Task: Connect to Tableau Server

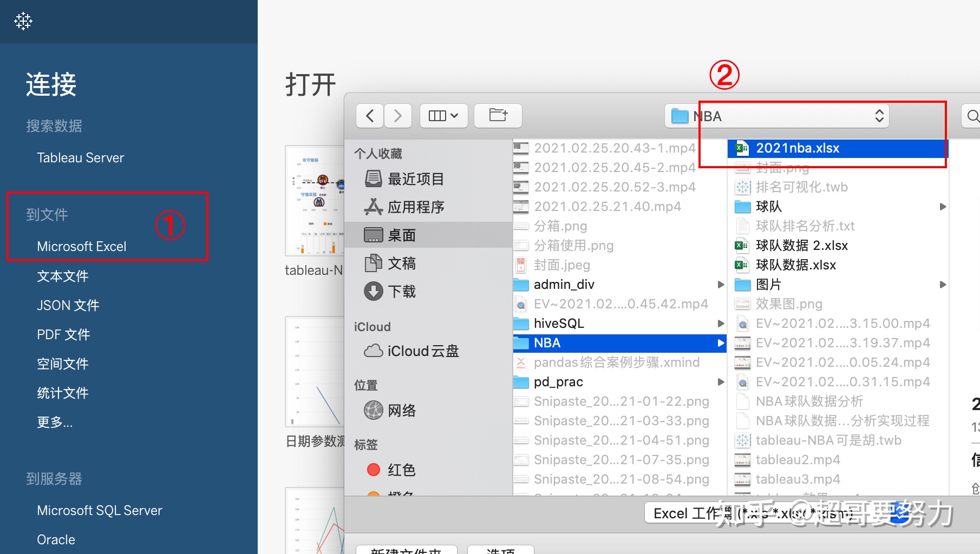Action: [81, 158]
